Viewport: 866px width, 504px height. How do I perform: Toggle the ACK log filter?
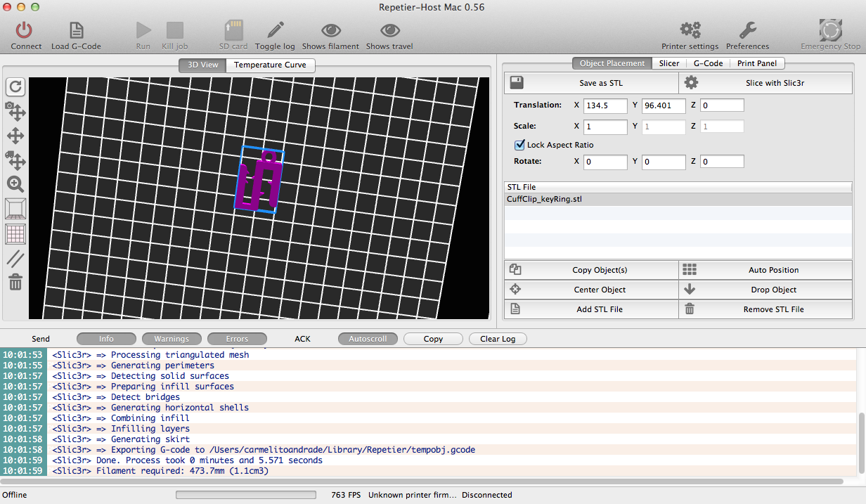coord(302,339)
